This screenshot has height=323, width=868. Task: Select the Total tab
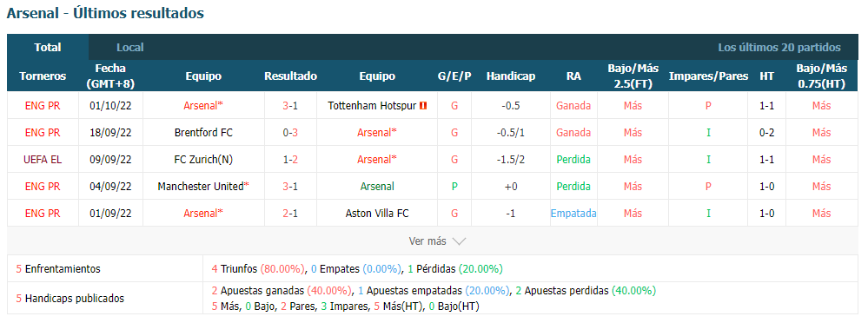48,48
